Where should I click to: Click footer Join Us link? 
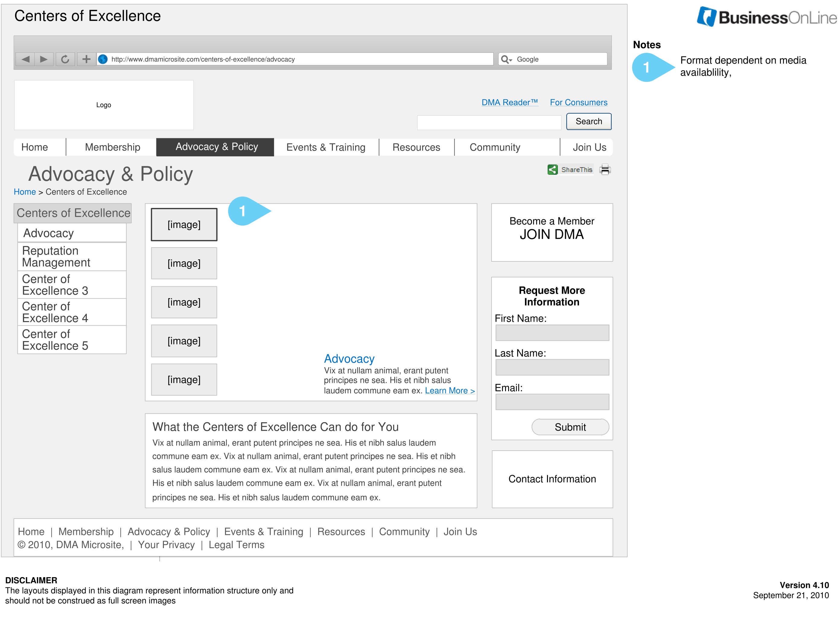(x=460, y=532)
